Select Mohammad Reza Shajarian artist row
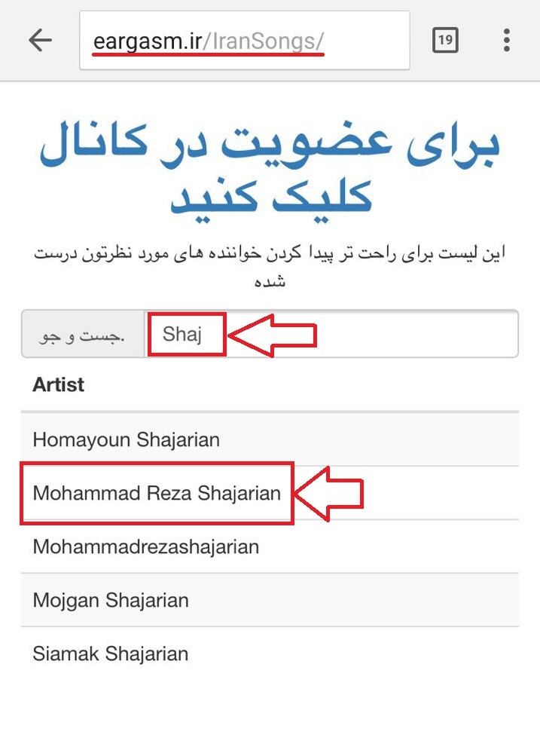 click(270, 493)
